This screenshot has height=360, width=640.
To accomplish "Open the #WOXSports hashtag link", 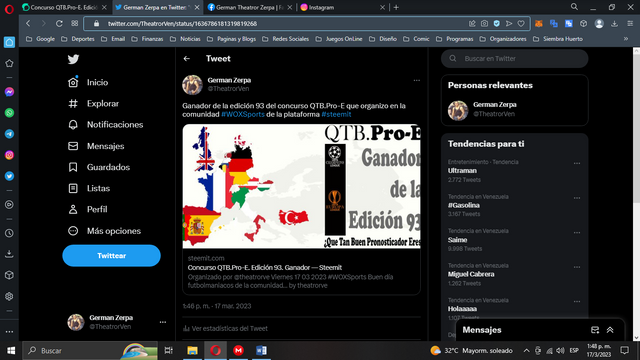I will pos(243,114).
